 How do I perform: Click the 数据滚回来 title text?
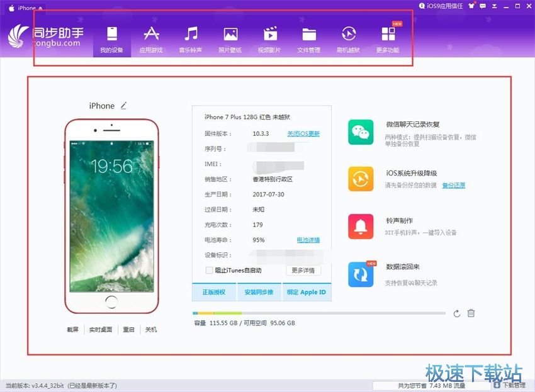coord(403,267)
